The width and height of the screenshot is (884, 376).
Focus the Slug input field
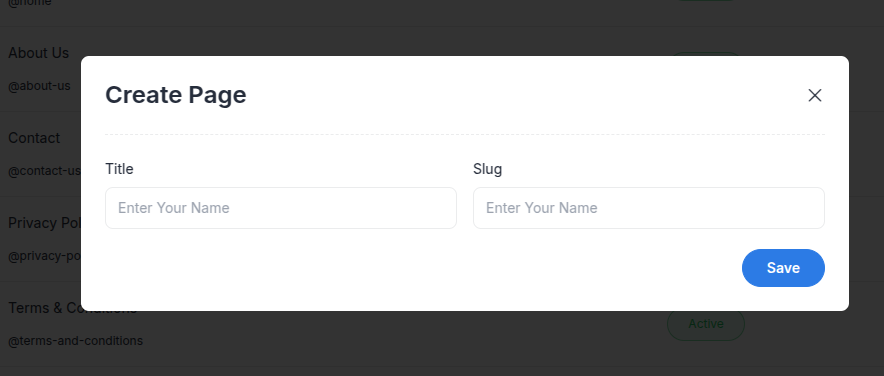pos(649,208)
